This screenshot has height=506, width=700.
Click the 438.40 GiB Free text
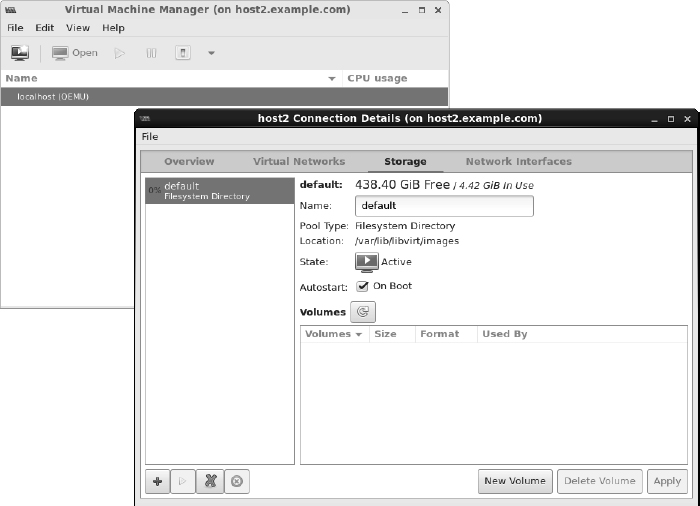tap(402, 185)
